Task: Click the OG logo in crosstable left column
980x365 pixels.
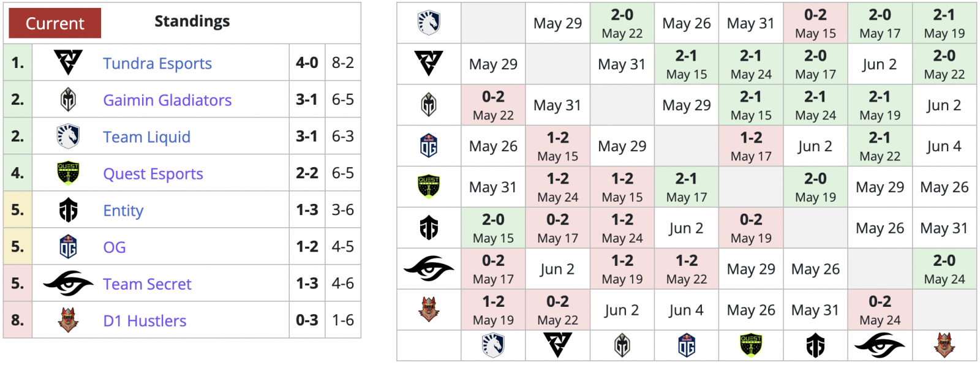Action: tap(429, 146)
